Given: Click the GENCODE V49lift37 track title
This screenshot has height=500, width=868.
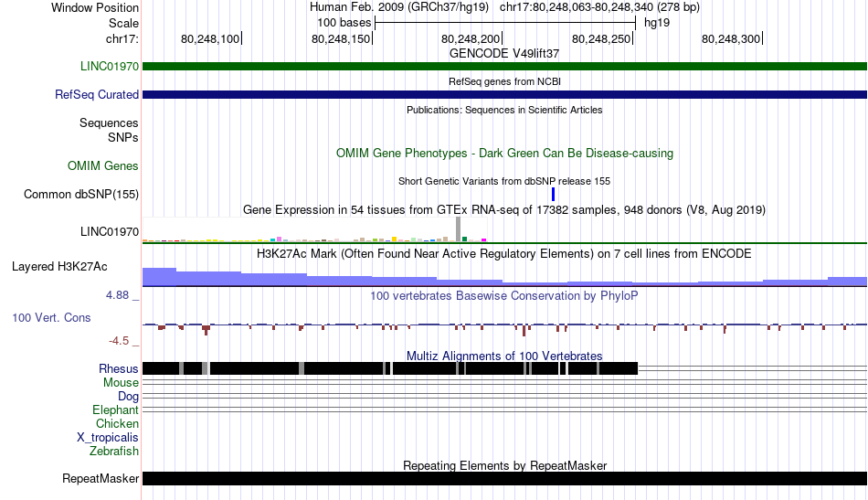Looking at the screenshot, I should click(504, 53).
